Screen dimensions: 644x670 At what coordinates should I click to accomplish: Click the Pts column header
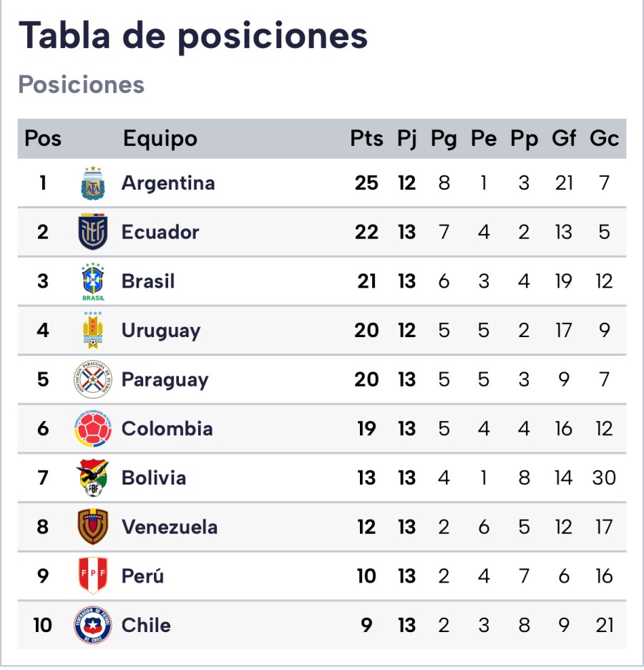coord(366,138)
